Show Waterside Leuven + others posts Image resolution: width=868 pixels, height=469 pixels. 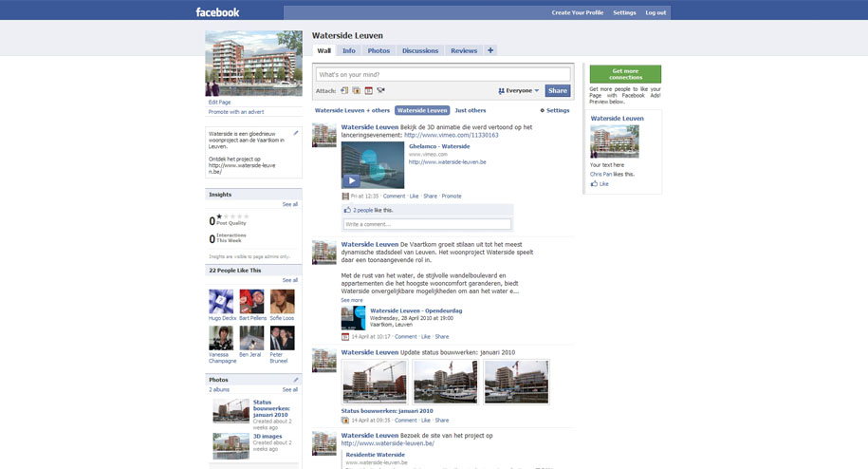[x=352, y=110]
